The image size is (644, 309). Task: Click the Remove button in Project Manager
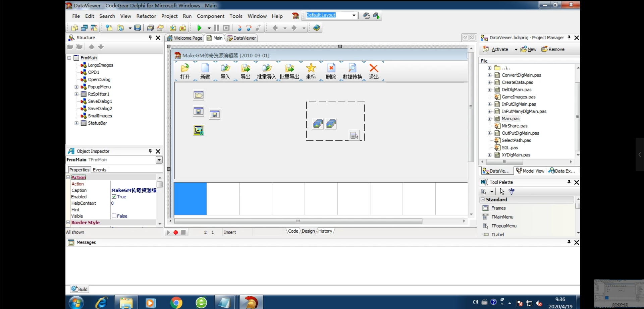click(553, 49)
